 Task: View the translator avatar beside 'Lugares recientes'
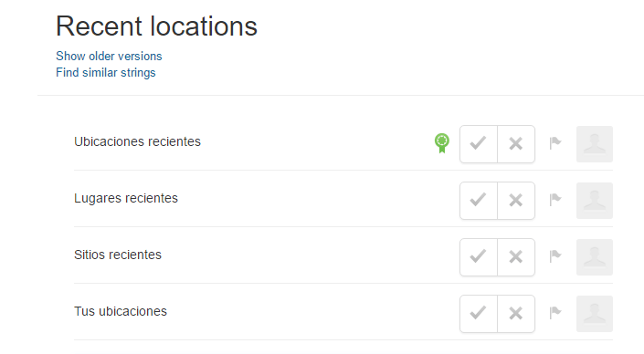pyautogui.click(x=595, y=201)
